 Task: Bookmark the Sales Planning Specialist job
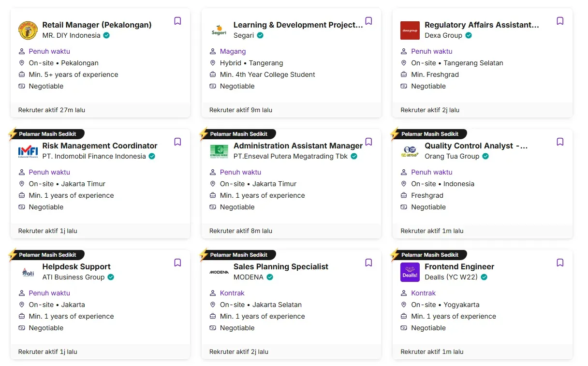point(368,263)
